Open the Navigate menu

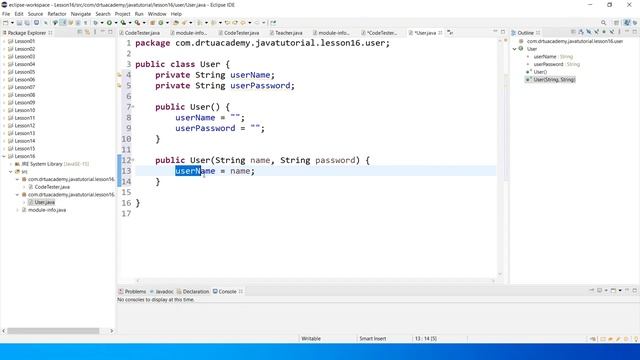click(81, 14)
